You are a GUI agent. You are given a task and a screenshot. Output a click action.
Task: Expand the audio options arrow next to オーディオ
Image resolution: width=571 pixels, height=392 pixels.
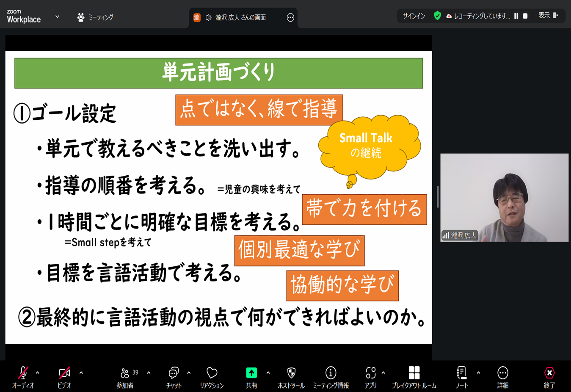coord(38,373)
